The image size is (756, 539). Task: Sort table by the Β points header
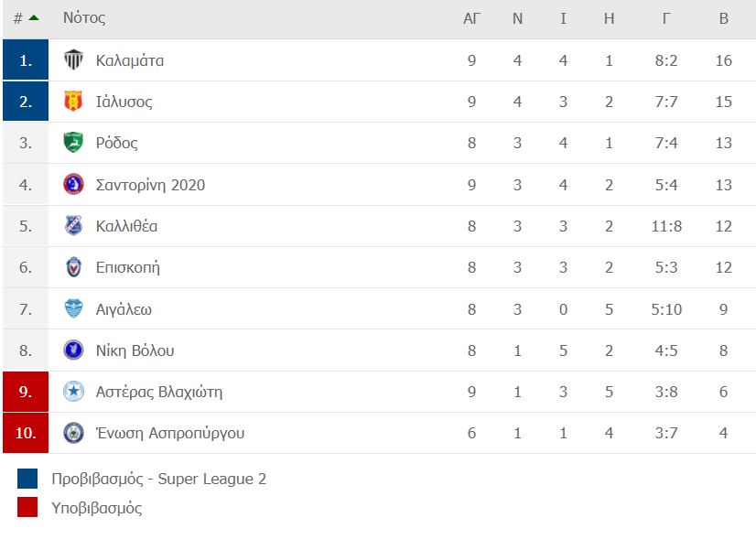click(723, 18)
